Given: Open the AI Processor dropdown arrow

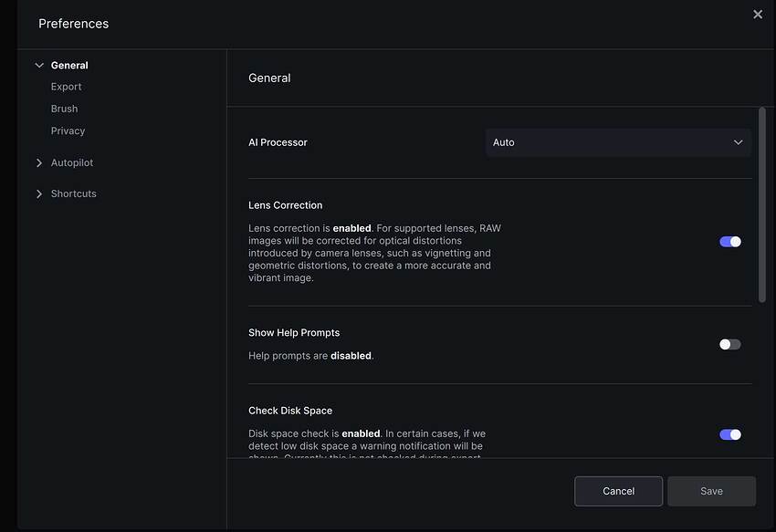Looking at the screenshot, I should [x=738, y=142].
